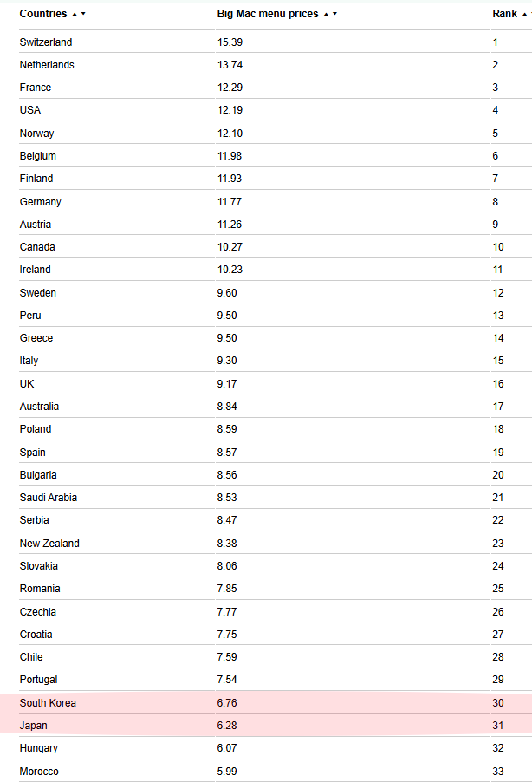Sort Rank column ascending with up arrow

click(525, 14)
